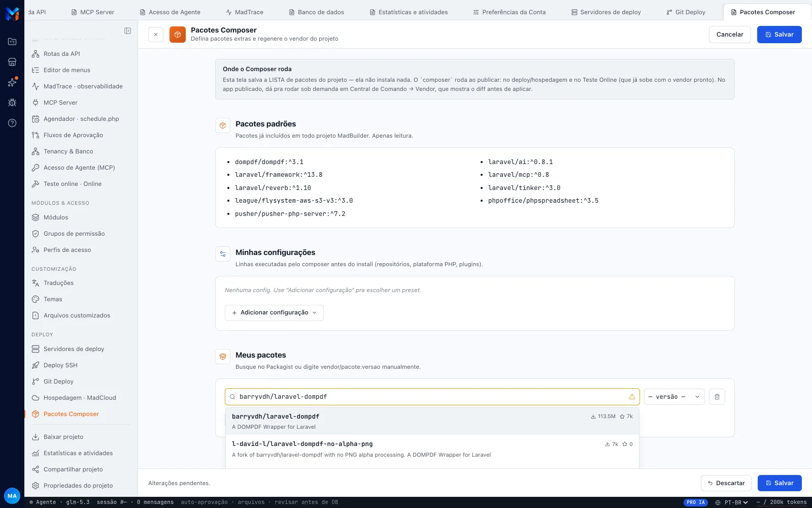Click the bottom Salvar button
The height and width of the screenshot is (508, 812).
pyautogui.click(x=779, y=483)
